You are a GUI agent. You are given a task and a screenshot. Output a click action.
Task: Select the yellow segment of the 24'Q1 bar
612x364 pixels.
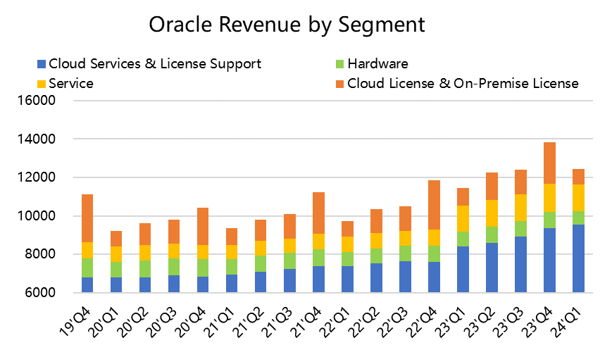tap(578, 198)
